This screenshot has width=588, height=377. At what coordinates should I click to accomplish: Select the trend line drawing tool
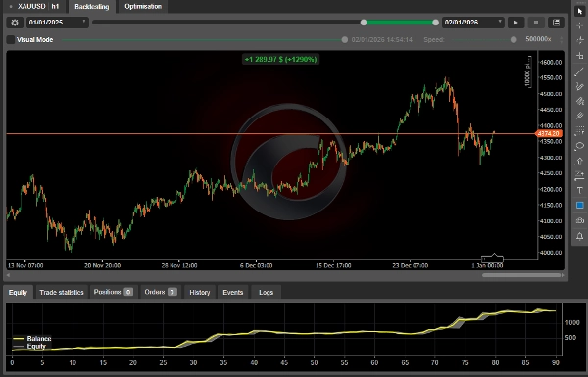(580, 71)
